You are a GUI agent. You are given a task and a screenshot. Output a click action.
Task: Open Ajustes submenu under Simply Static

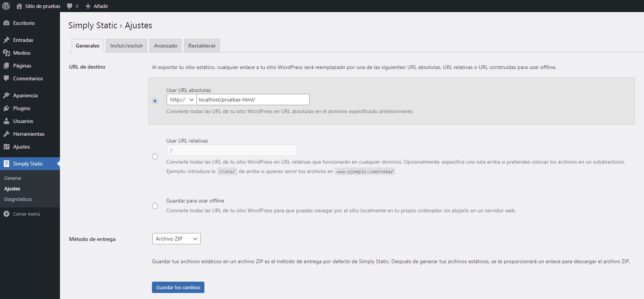[x=12, y=189]
